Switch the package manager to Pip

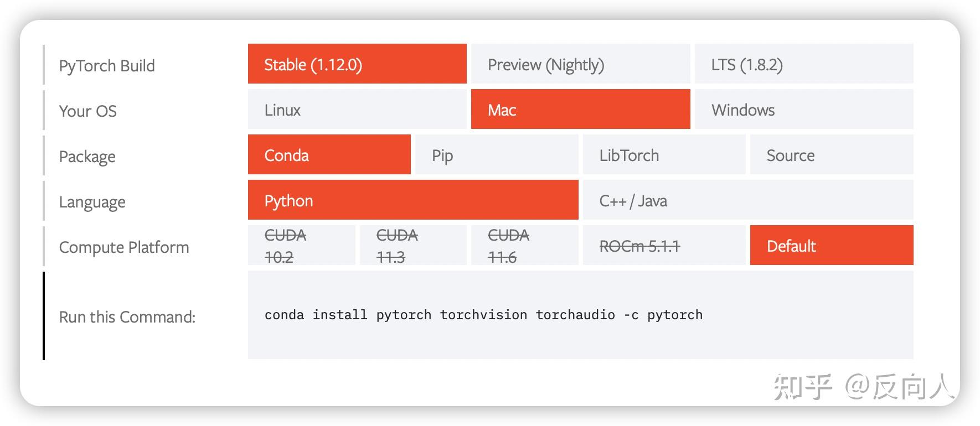(x=496, y=155)
